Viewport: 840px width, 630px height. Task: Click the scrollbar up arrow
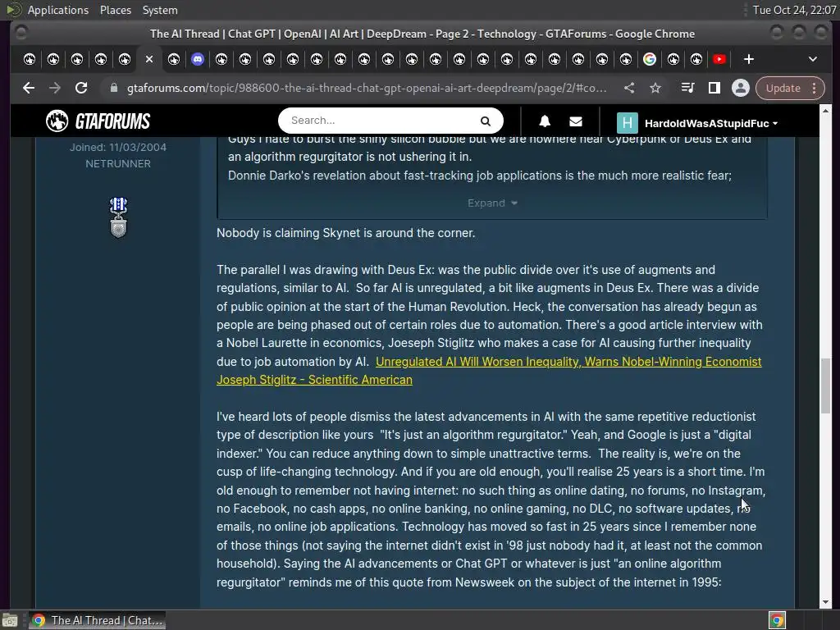coord(825,111)
